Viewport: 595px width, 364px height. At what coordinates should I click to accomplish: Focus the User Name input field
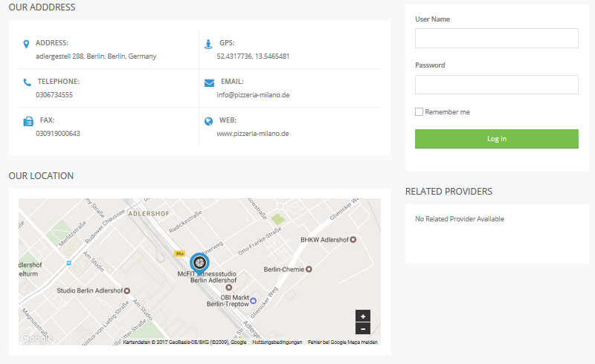(496, 39)
